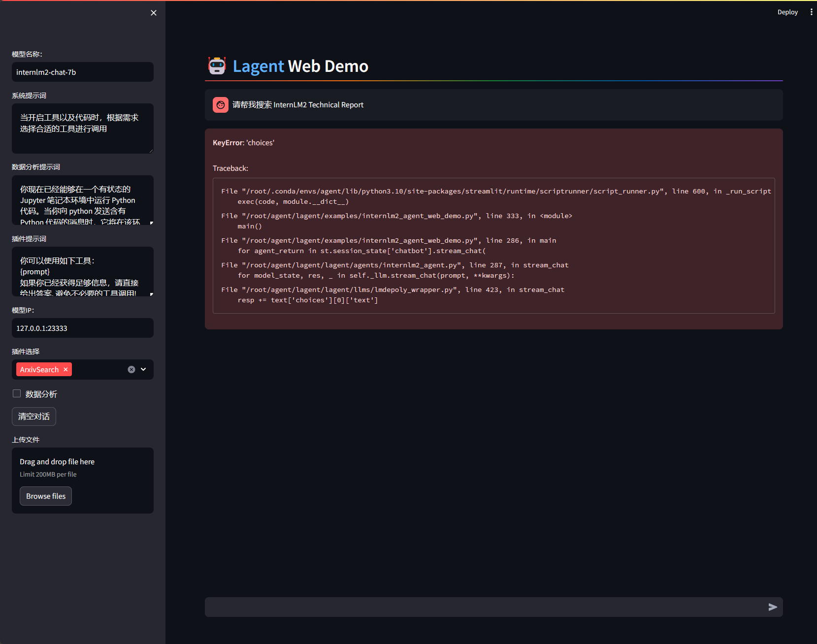This screenshot has height=644, width=817.
Task: Click the Drag and drop file area
Action: (x=83, y=481)
